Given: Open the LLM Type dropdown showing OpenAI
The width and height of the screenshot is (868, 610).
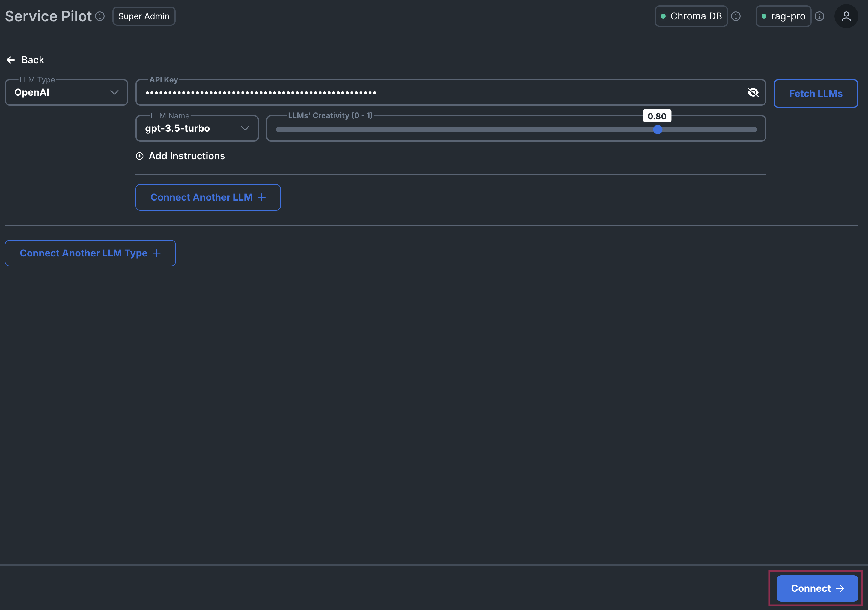Looking at the screenshot, I should click(x=67, y=92).
